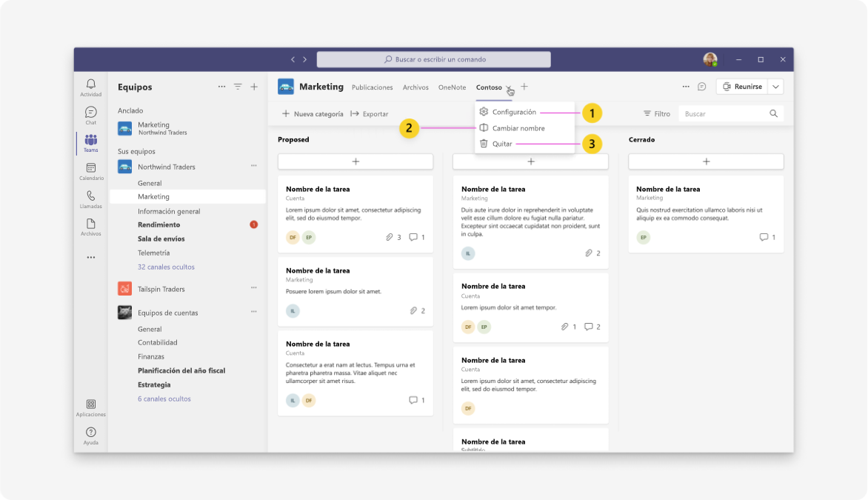The height and width of the screenshot is (500, 868).
Task: Switch to the OneNote tab
Action: 452,87
